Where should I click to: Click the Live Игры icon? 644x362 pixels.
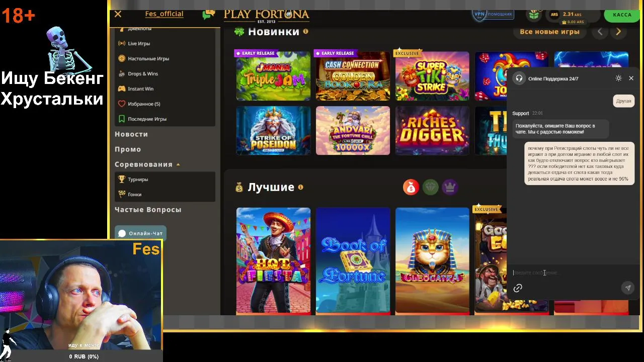[122, 44]
